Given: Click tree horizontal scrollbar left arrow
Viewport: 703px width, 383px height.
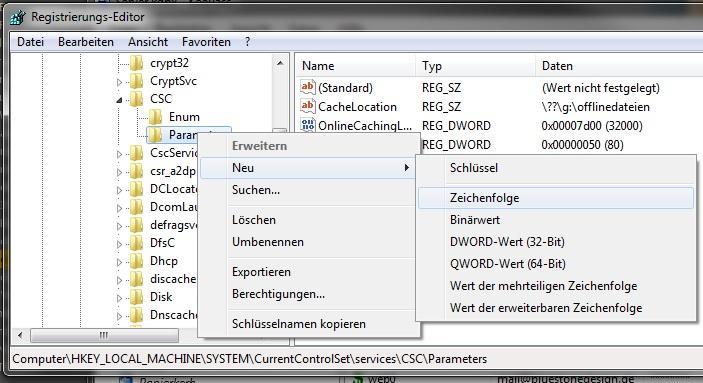Looking at the screenshot, I should 20,335.
